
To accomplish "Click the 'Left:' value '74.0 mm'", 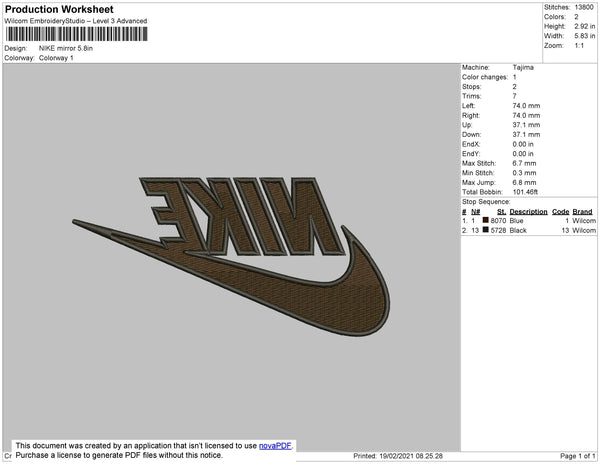I will tap(526, 106).
